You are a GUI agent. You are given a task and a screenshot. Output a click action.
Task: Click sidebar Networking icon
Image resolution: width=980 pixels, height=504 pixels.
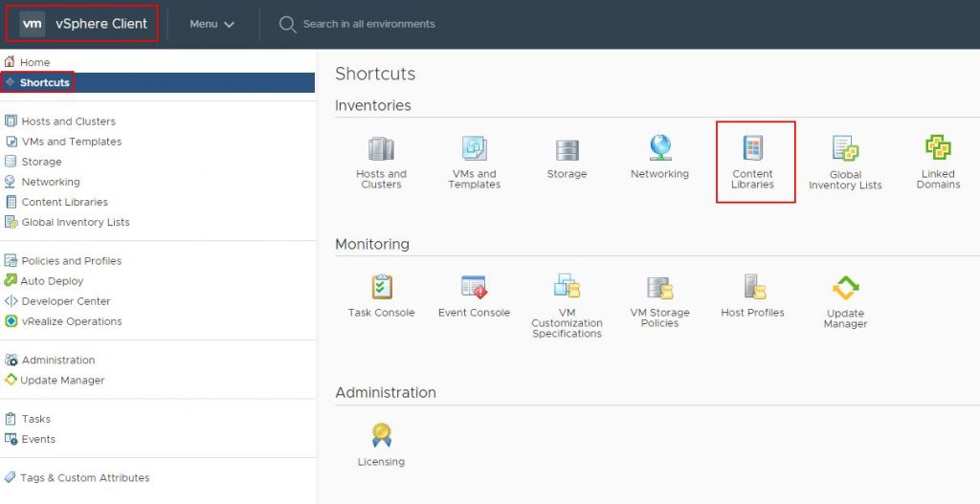tap(10, 181)
